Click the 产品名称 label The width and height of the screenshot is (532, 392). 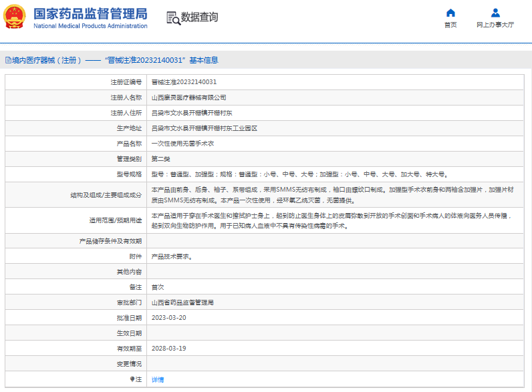tap(129, 144)
